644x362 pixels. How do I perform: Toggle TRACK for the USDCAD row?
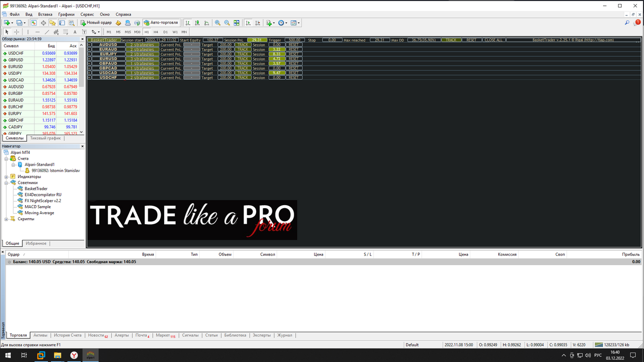click(x=243, y=73)
